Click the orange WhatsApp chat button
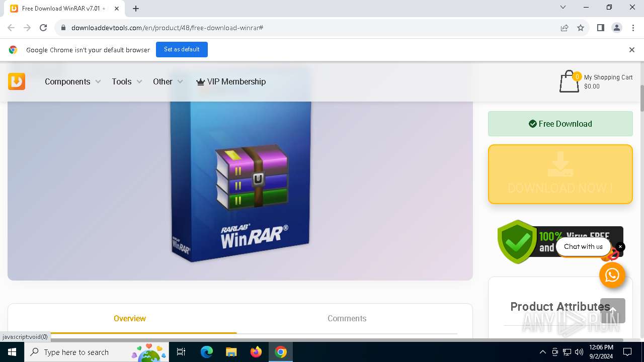Viewport: 644px width, 362px height. 612,275
